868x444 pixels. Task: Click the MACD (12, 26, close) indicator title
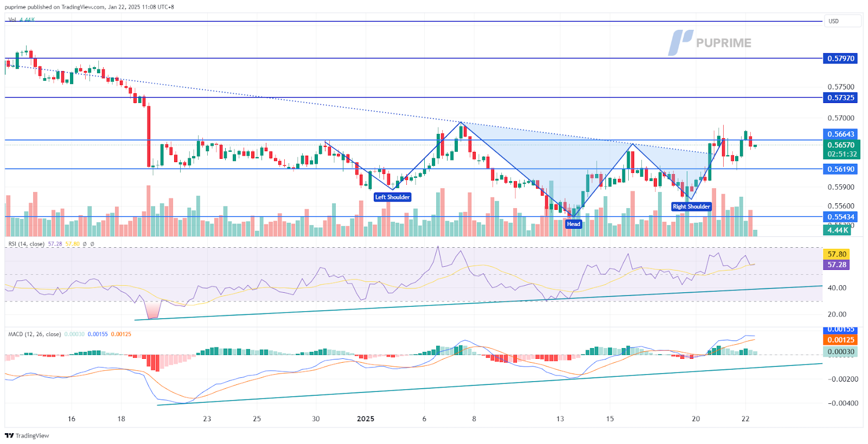click(x=34, y=334)
